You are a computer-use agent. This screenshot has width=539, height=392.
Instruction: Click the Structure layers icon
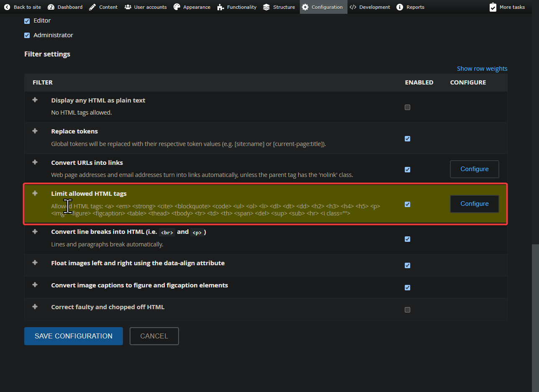[x=267, y=7]
